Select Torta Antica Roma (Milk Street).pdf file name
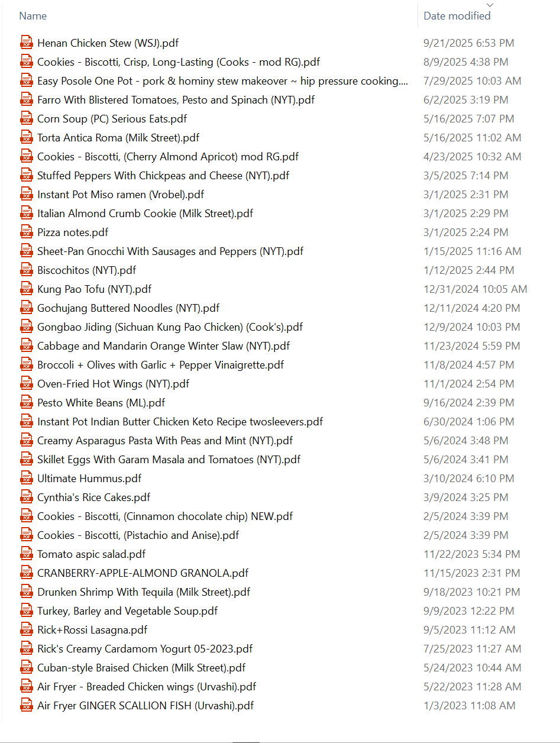 pos(118,137)
